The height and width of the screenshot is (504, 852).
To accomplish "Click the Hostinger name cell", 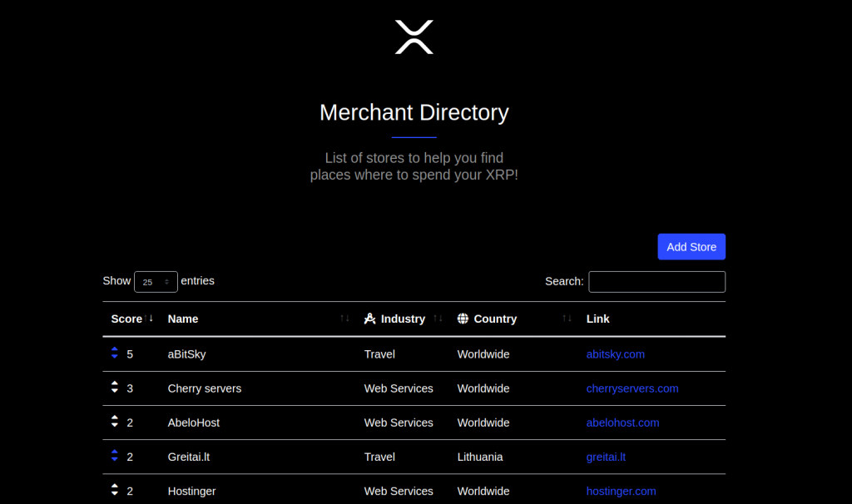I will 191,491.
